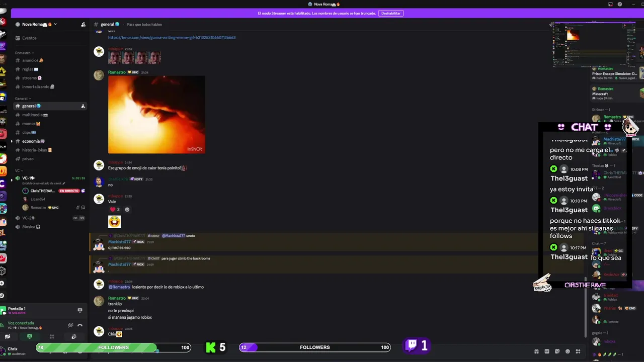Viewport: 644px width, 362px height.
Task: Select Lican654 in VC-1 voice list
Action: click(38, 199)
